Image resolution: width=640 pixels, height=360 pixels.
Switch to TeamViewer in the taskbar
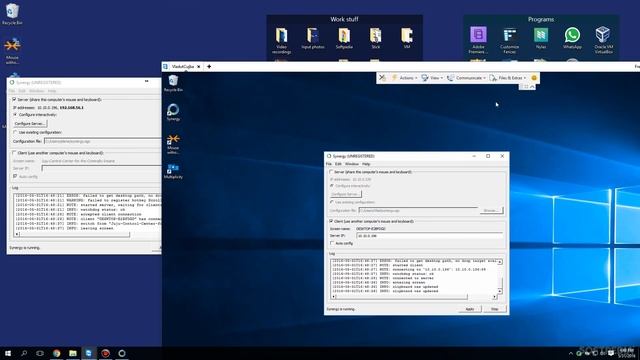(89, 353)
